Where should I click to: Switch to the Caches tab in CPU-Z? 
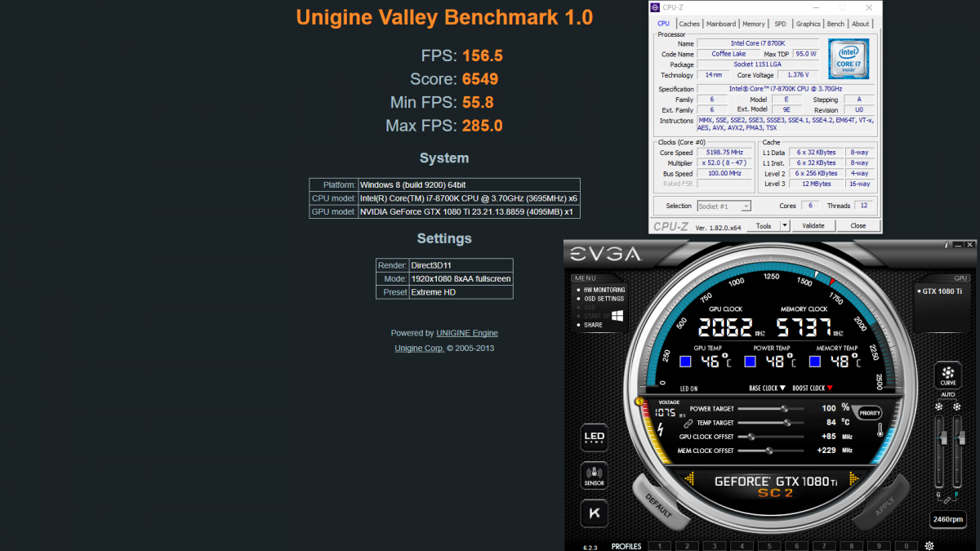click(x=689, y=24)
